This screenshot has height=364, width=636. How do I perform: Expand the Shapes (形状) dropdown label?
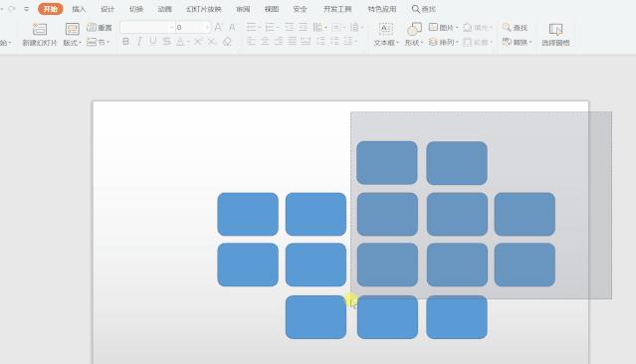(414, 43)
